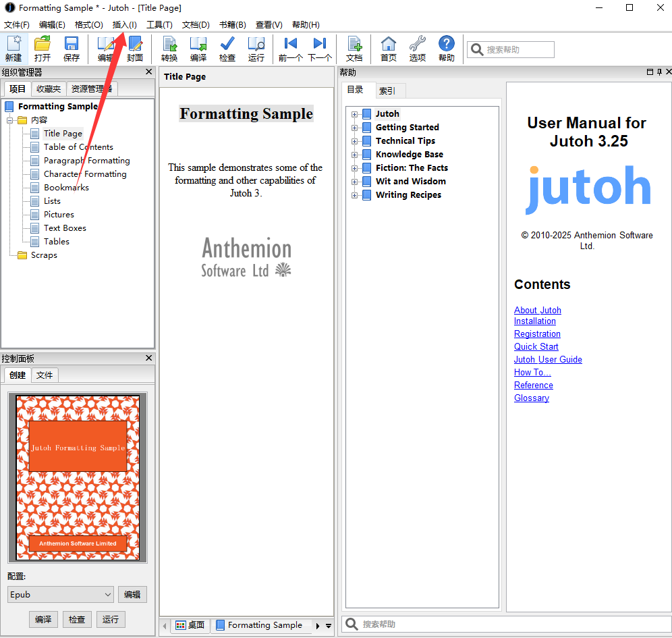Click the 检查 button in Control Panel
Image resolution: width=672 pixels, height=638 pixels.
(77, 619)
